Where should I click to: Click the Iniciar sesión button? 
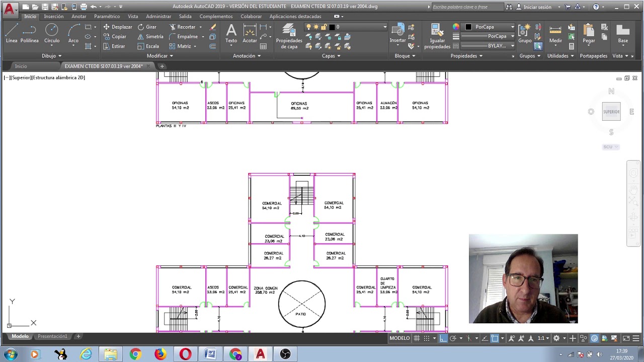coord(533,7)
